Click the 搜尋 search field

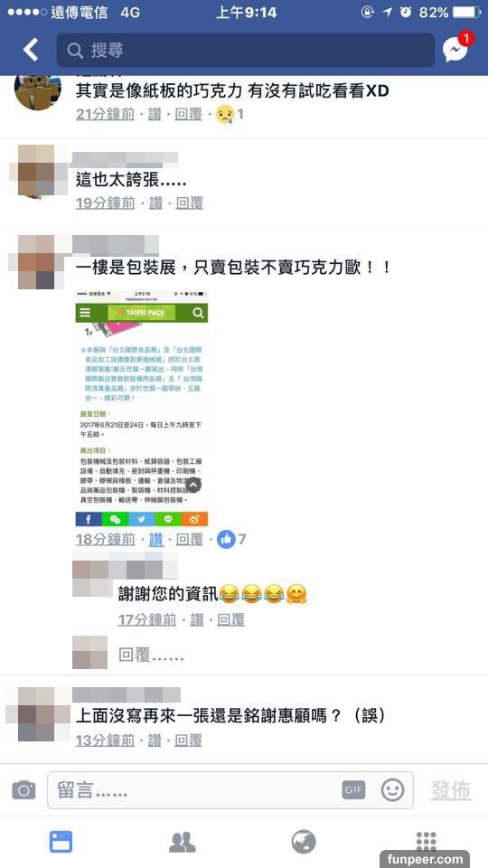(246, 51)
